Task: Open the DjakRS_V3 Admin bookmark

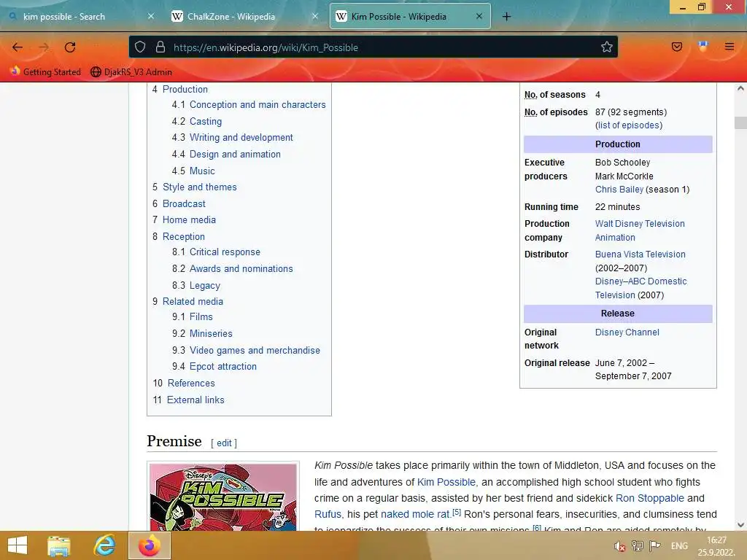Action: tap(131, 72)
